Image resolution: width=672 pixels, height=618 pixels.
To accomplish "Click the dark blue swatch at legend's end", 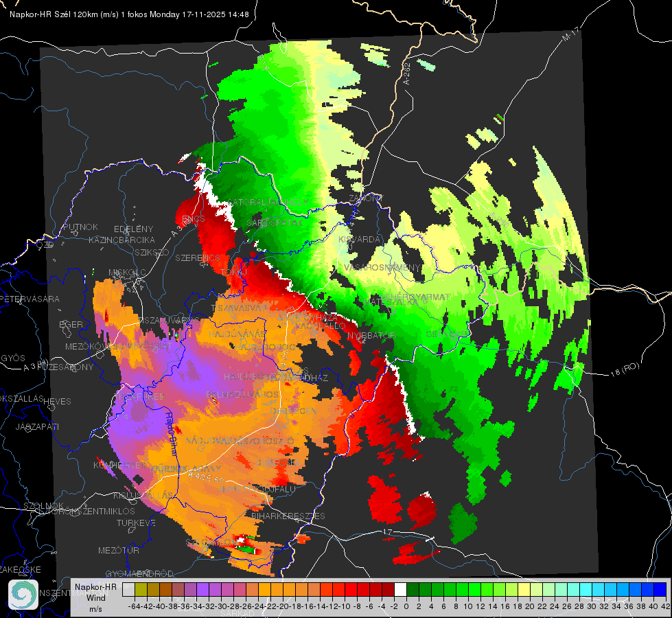I will (x=660, y=590).
